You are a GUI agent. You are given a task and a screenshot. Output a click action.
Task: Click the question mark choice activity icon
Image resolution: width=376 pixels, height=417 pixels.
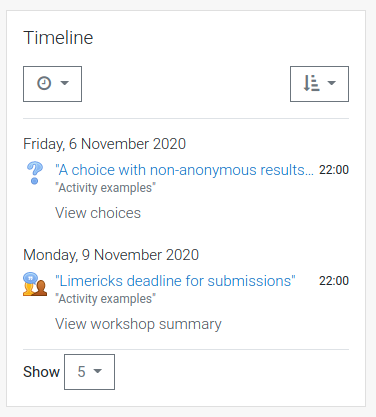[x=35, y=173]
